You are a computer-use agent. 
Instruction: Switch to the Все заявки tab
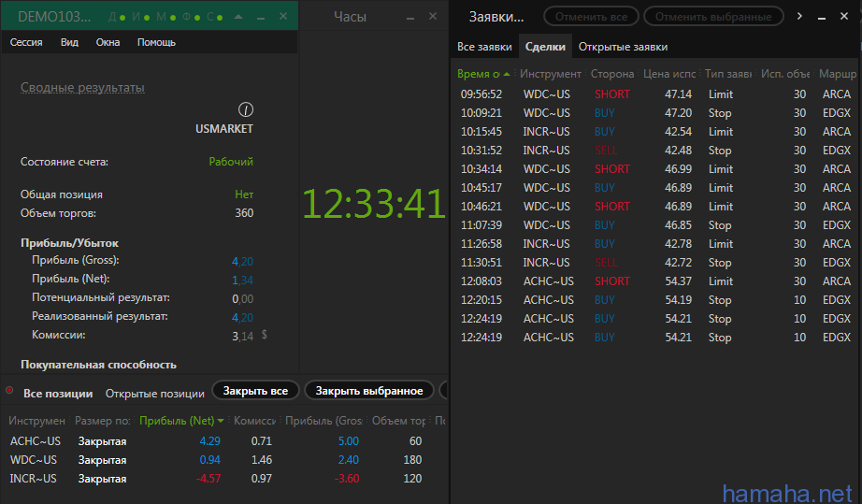[x=484, y=47]
